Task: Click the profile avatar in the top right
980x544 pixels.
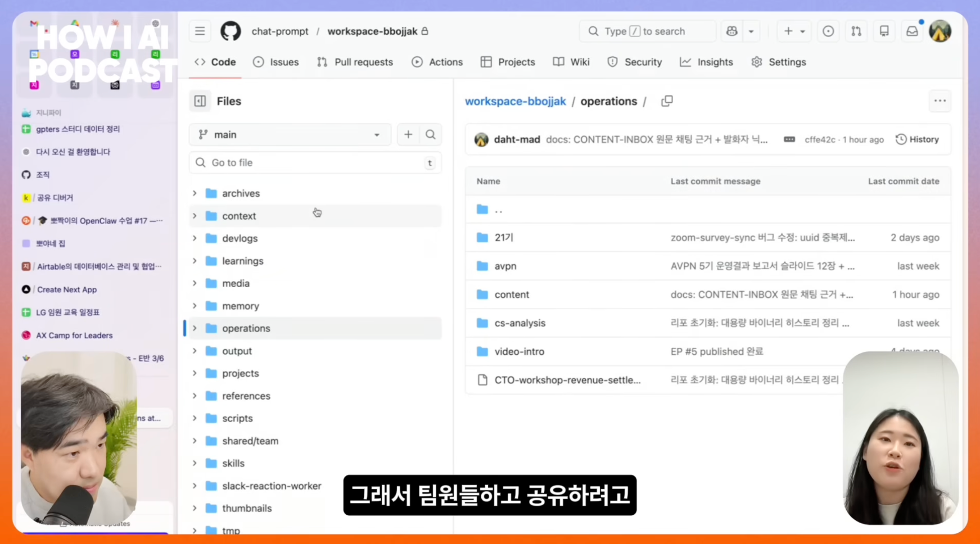Action: click(940, 31)
